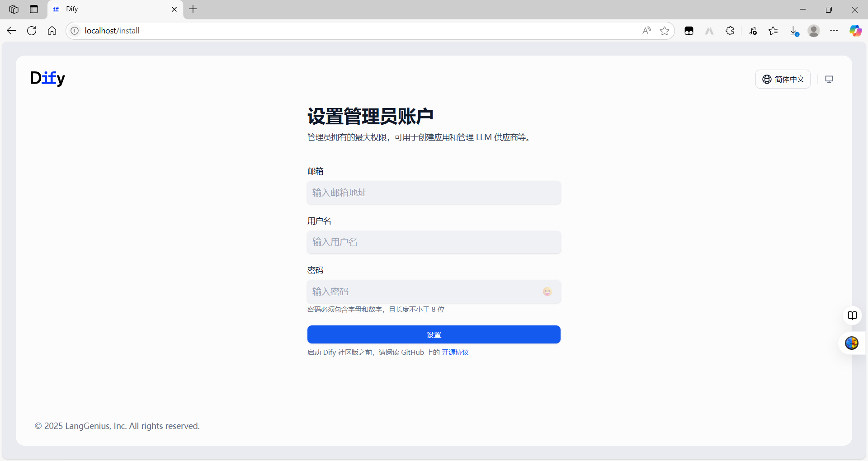Focus the 密码 password input field
Viewport: 868px width, 461px height.
(425, 292)
